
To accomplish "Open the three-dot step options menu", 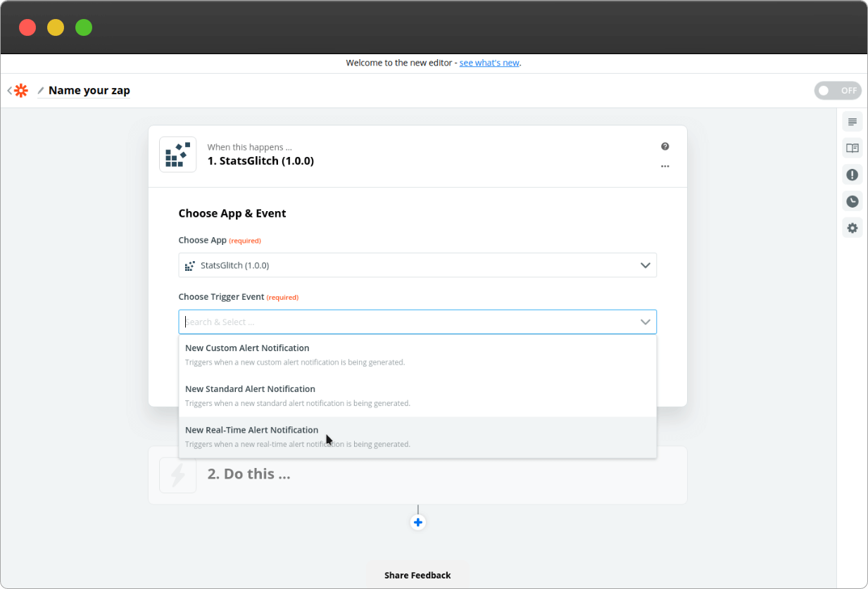I will pyautogui.click(x=665, y=166).
